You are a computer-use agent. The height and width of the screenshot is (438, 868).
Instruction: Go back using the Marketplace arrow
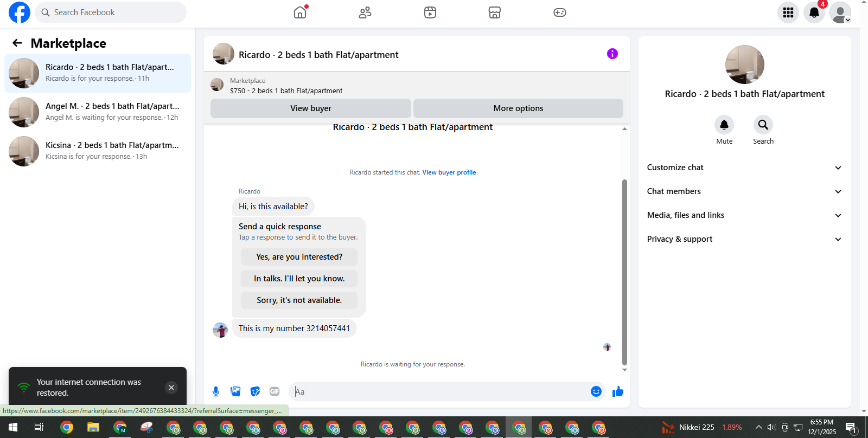[x=17, y=43]
